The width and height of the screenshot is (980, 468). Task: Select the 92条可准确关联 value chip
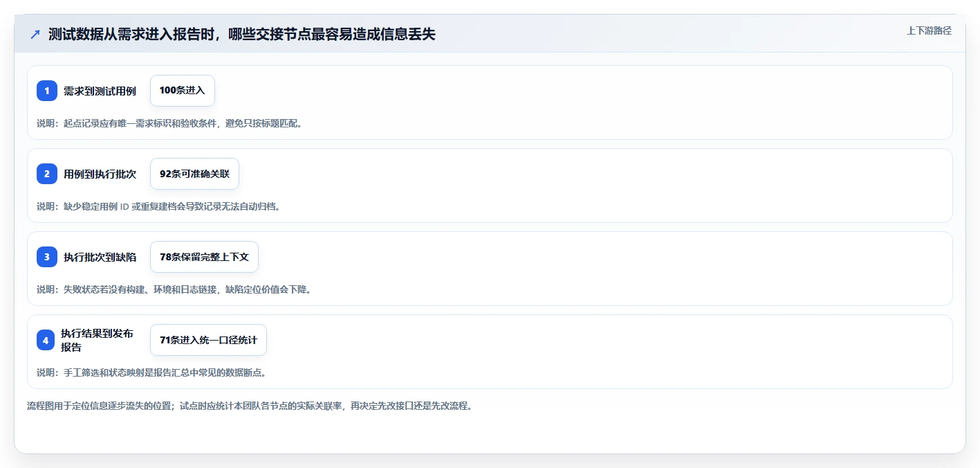click(x=194, y=174)
